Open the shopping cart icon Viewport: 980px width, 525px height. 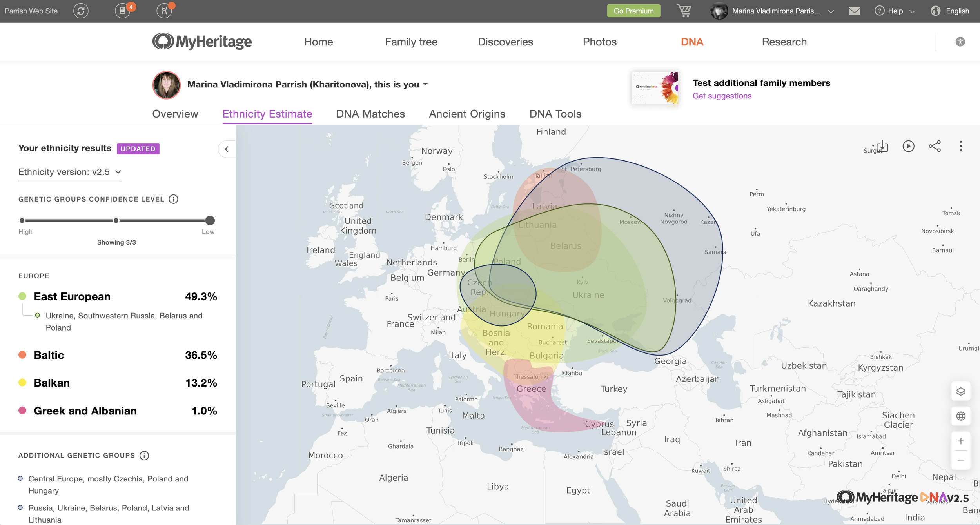point(684,11)
